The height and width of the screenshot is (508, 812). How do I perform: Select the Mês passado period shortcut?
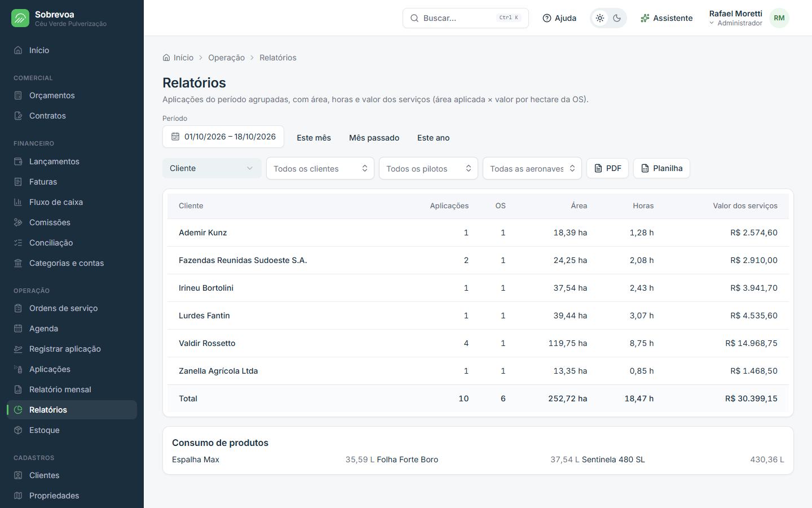(x=374, y=138)
